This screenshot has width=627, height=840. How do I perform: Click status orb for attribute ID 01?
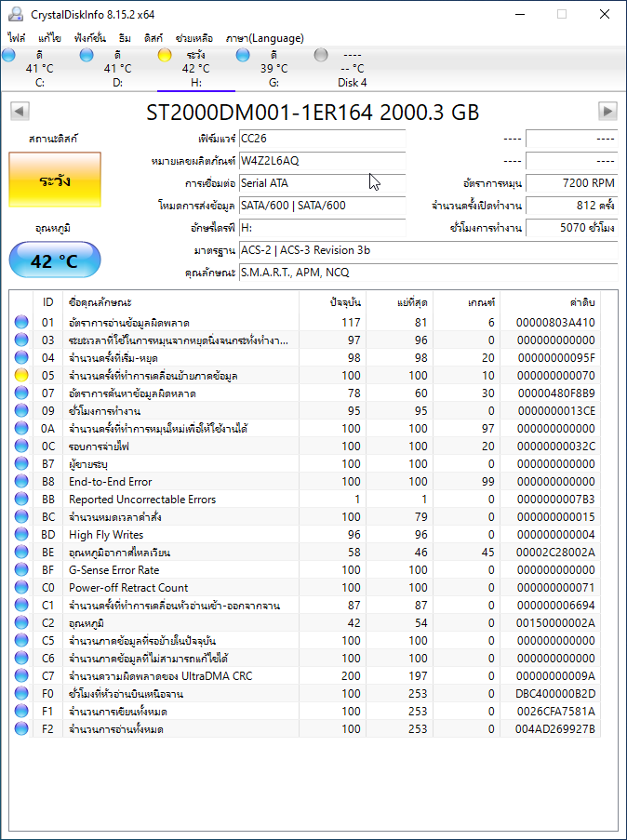coord(21,323)
